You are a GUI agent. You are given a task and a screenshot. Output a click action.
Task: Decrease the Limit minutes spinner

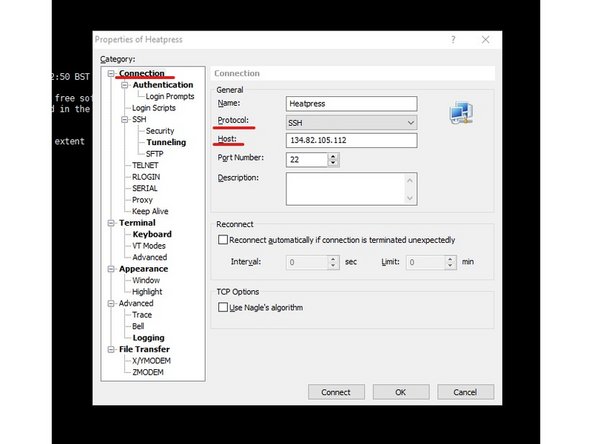[x=450, y=265]
